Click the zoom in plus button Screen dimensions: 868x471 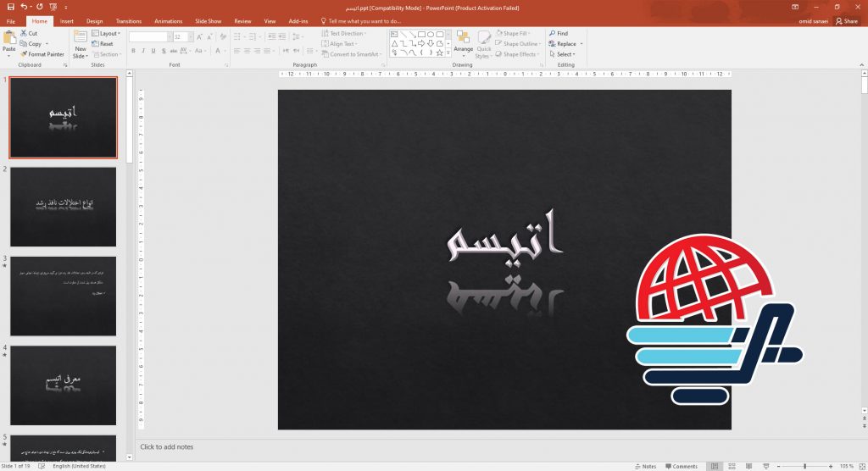831,467
